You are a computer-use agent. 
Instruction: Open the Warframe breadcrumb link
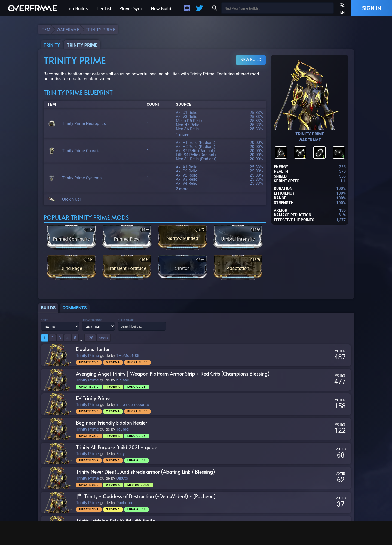[x=68, y=30]
